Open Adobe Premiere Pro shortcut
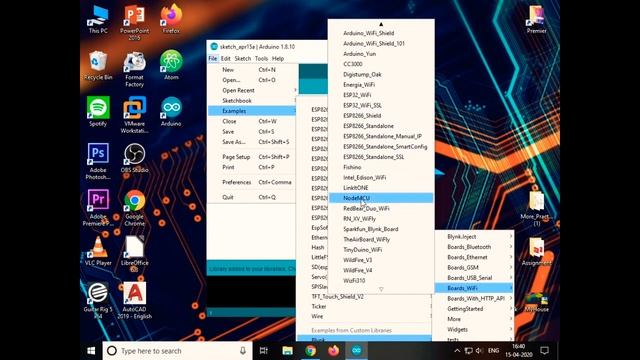Viewport: 640px width, 360px height. click(98, 208)
